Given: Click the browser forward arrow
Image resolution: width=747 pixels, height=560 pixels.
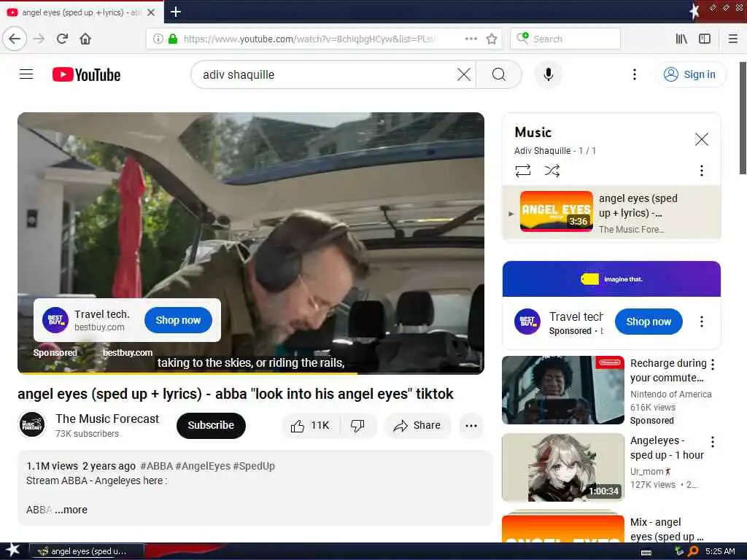Looking at the screenshot, I should pos(39,39).
